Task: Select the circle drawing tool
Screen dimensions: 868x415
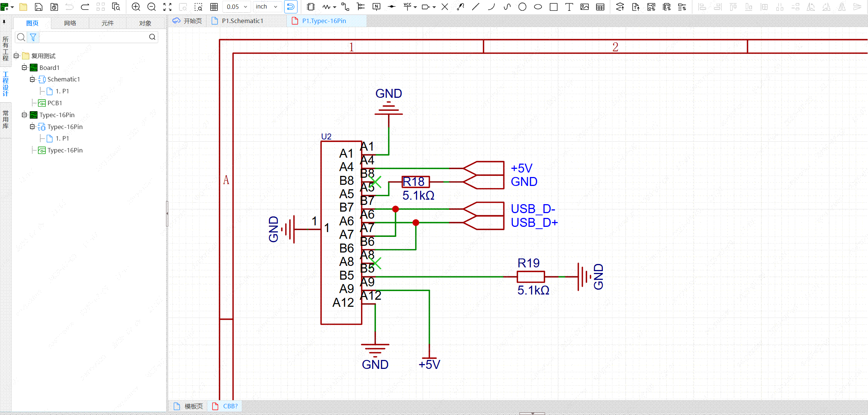Action: (522, 7)
